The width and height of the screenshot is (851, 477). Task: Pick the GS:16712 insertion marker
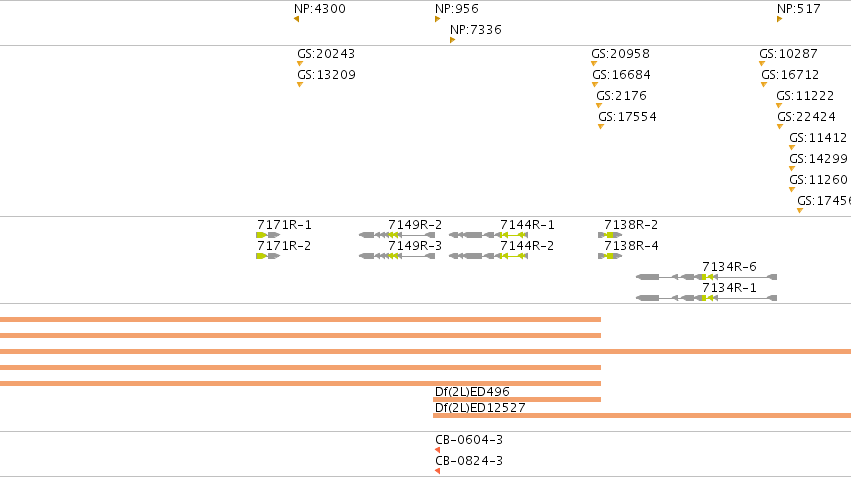point(764,85)
